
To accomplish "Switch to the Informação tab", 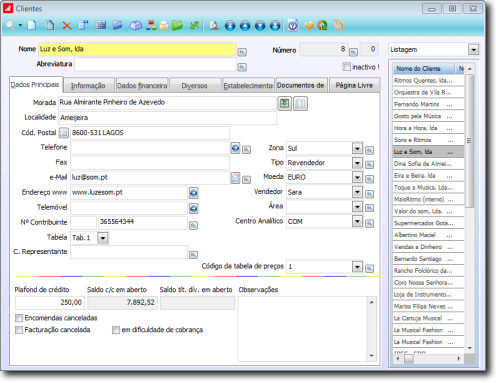I will tap(88, 86).
